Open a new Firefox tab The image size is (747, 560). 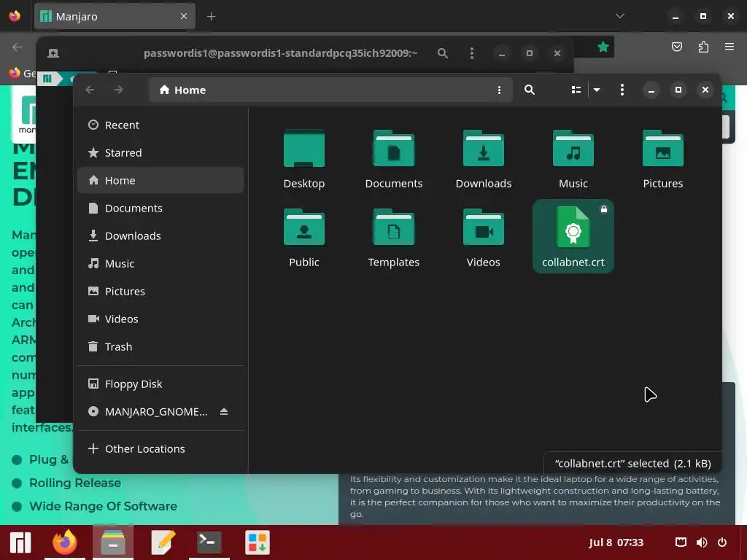click(212, 17)
